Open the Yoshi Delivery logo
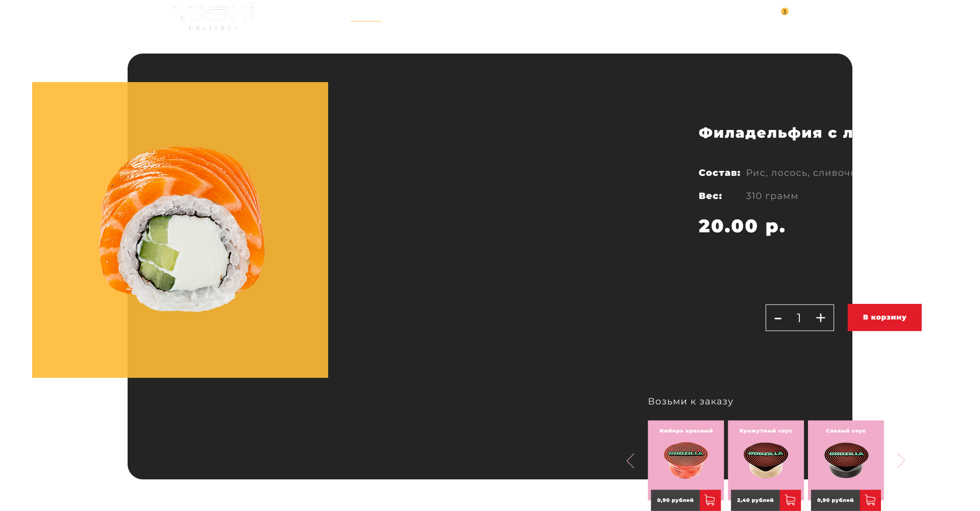 pyautogui.click(x=214, y=16)
